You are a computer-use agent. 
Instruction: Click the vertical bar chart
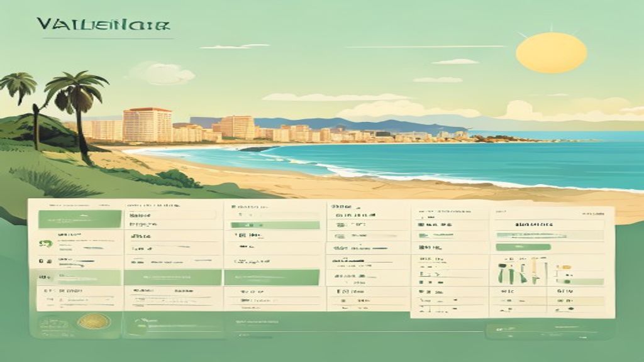click(x=523, y=270)
